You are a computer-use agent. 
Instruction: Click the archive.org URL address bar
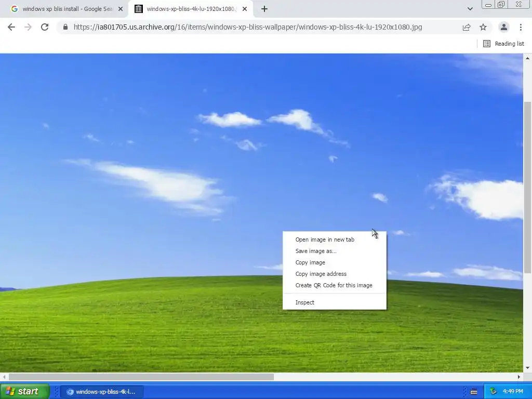tap(248, 27)
